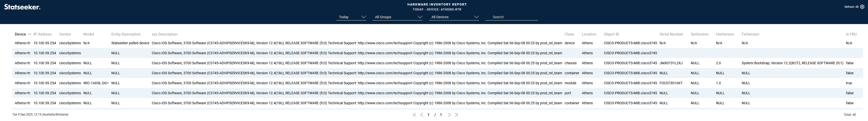Viewport: 868px width, 121px height.
Task: Click the Search input field
Action: [x=512, y=17]
